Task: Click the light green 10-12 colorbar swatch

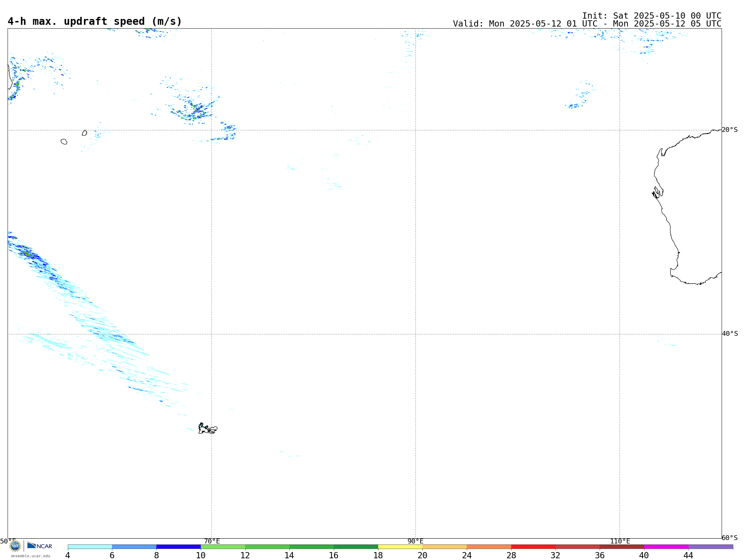Action: (x=223, y=547)
